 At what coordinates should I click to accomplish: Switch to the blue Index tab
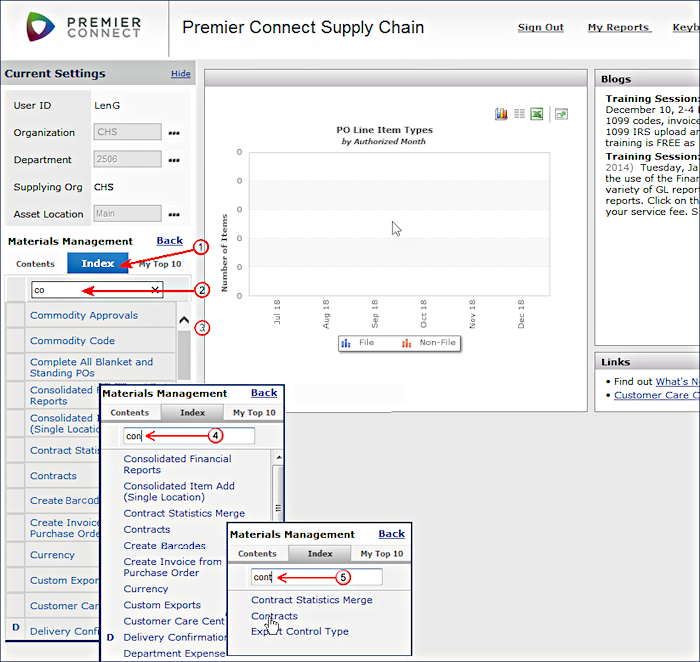pos(97,263)
